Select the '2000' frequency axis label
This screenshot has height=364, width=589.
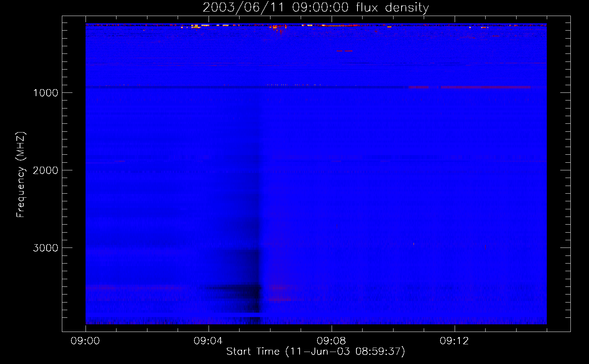46,170
